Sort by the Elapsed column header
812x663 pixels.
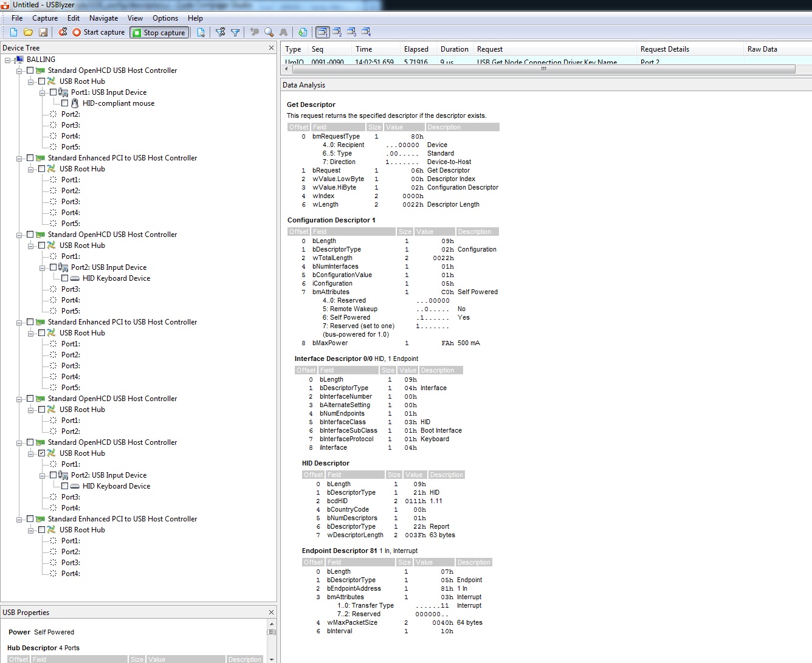(x=419, y=49)
